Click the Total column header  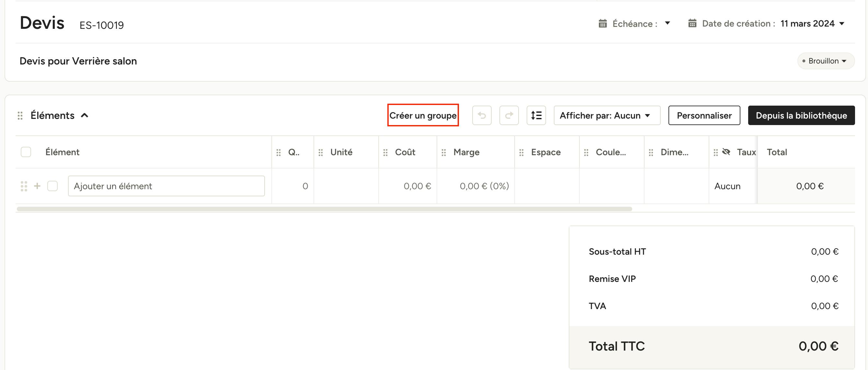(777, 152)
